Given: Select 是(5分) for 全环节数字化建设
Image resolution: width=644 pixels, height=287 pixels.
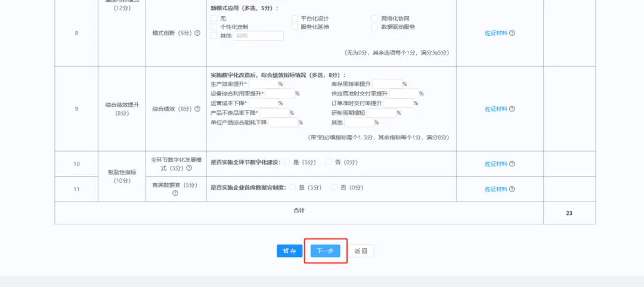Looking at the screenshot, I should pos(287,162).
